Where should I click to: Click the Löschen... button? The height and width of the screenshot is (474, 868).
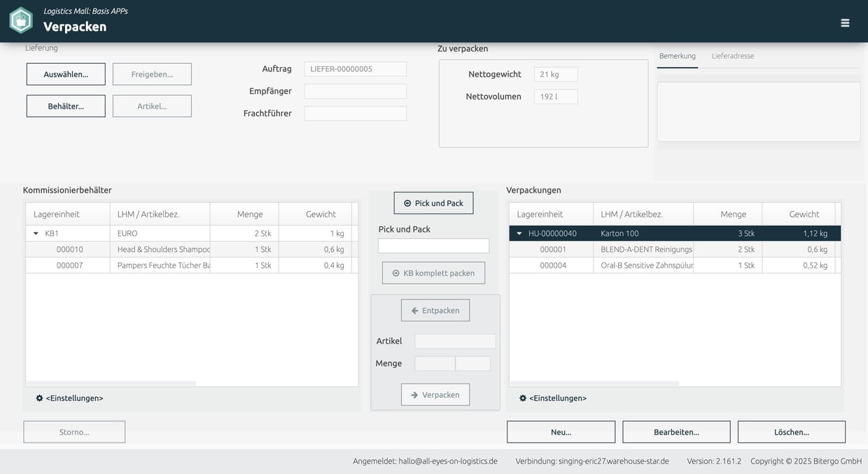click(x=792, y=432)
